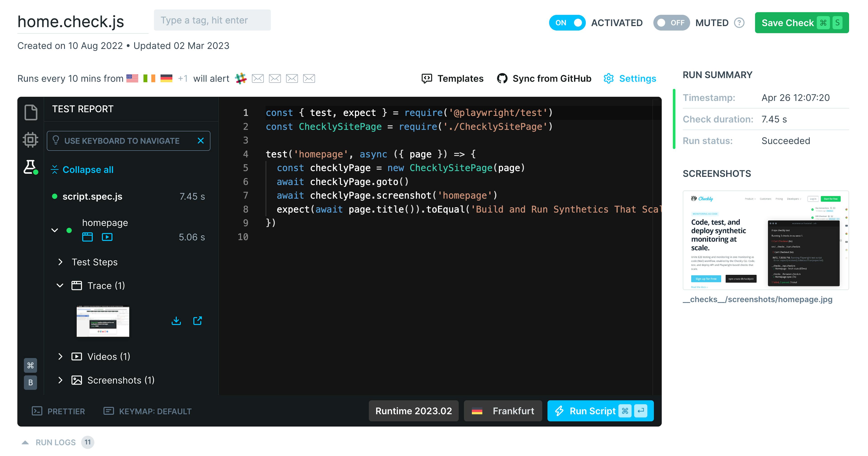Edit the home.check.js check name
This screenshot has width=868, height=456.
(x=83, y=22)
